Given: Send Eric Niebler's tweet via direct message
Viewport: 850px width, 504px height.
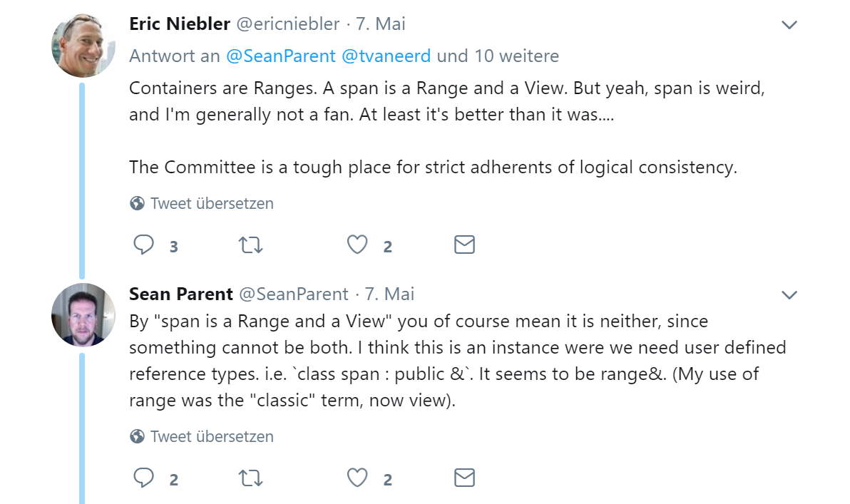Looking at the screenshot, I should (464, 245).
